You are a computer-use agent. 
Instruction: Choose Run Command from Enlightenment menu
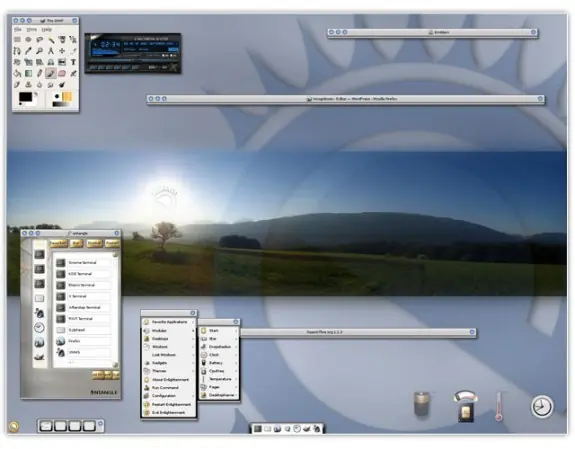[169, 388]
